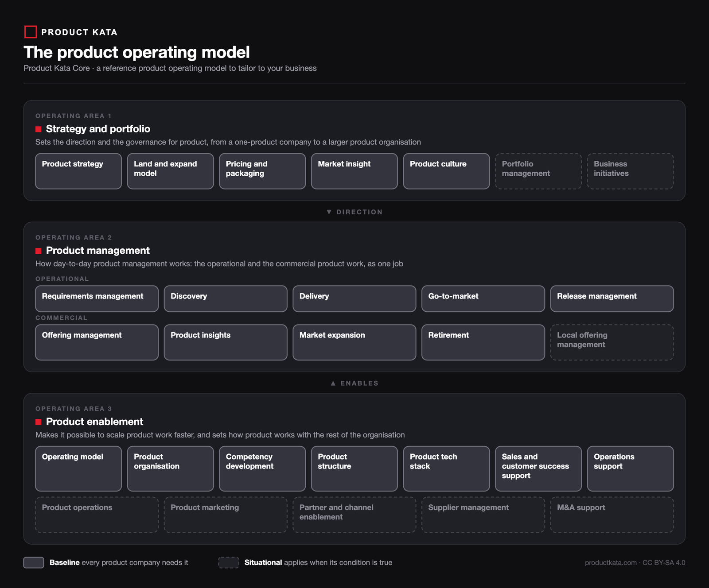The width and height of the screenshot is (709, 588).
Task: Click the Product Kata red square logo
Action: (x=31, y=32)
